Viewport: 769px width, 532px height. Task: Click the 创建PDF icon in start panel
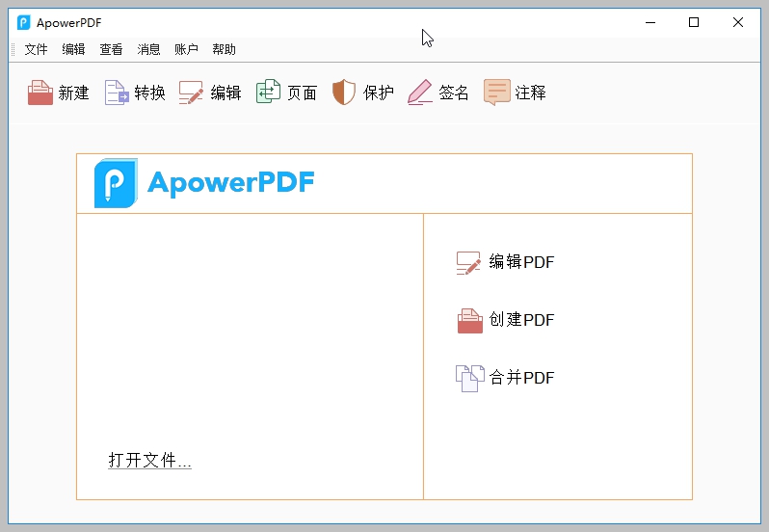click(469, 321)
